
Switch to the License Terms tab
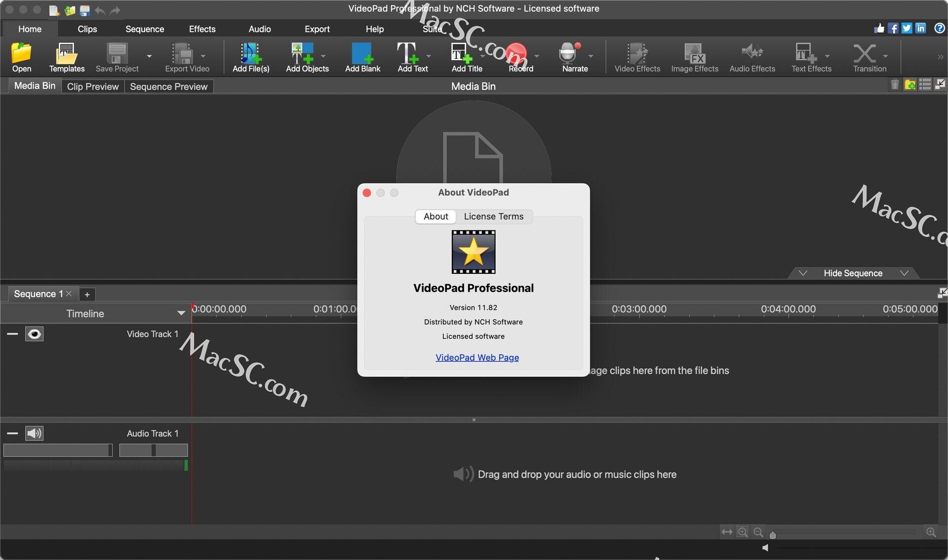494,216
